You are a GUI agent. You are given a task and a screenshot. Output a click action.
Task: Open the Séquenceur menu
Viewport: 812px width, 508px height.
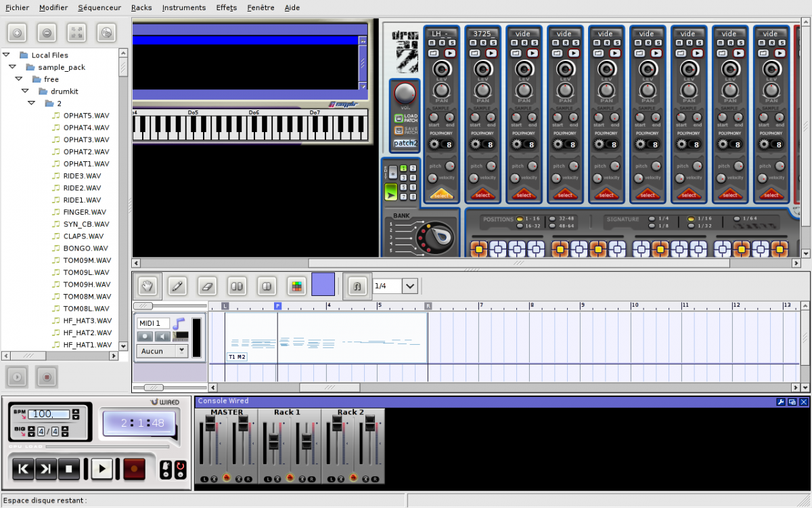pyautogui.click(x=99, y=7)
